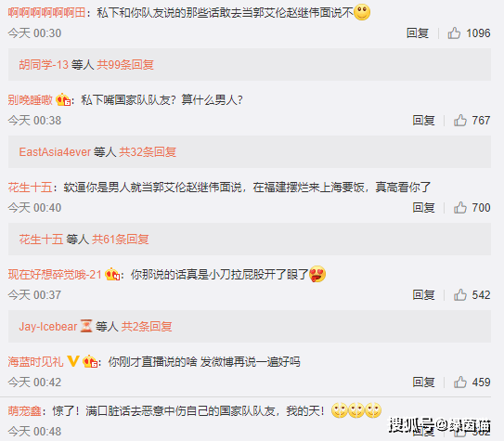
Task: Click orange V verified badge of 海蓝时见礼
Action: (73, 361)
